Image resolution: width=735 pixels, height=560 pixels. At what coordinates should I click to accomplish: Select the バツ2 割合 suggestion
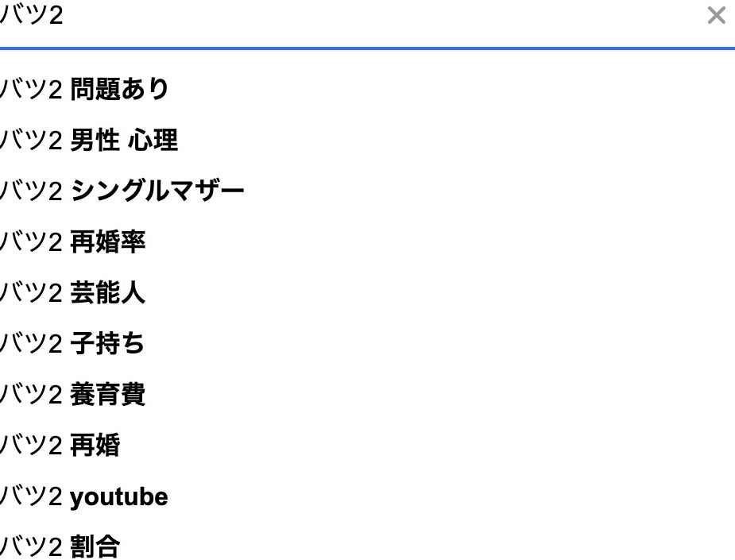(x=60, y=547)
